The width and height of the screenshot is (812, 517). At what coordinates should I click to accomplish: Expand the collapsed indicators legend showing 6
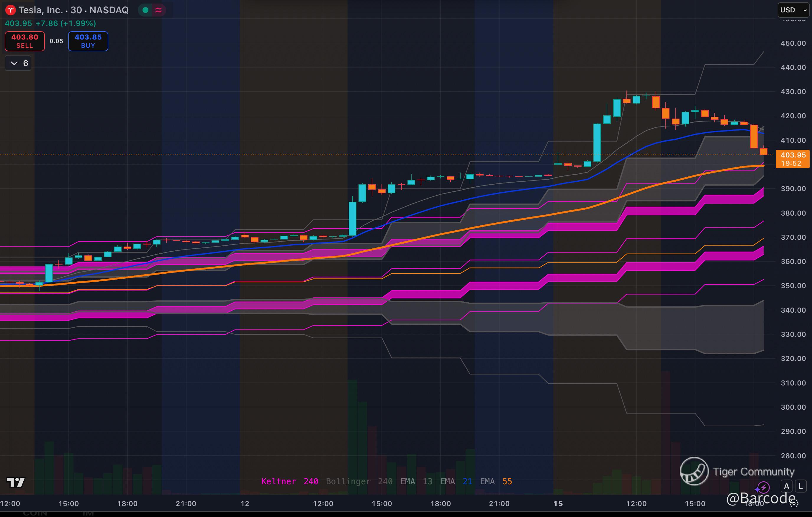point(18,63)
